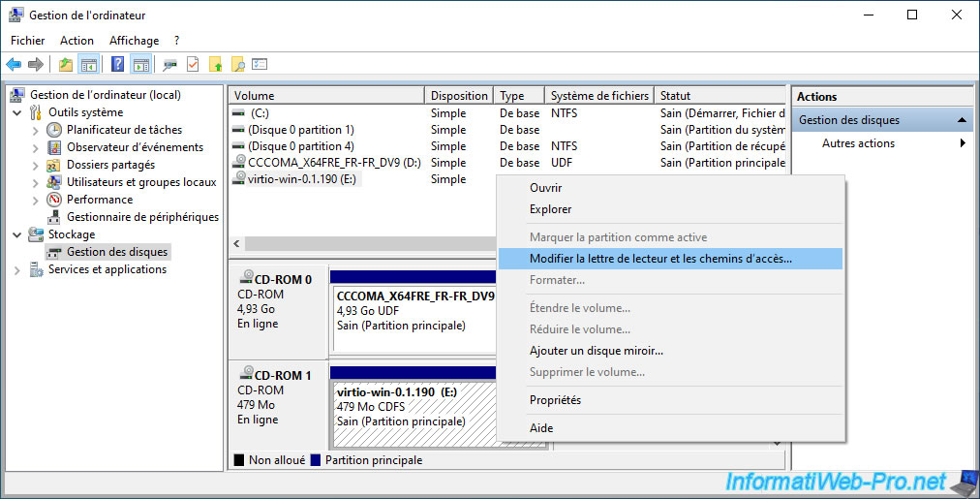Viewport: 980px width, 499px height.
Task: Click the folder with magnifier icon
Action: (x=237, y=64)
